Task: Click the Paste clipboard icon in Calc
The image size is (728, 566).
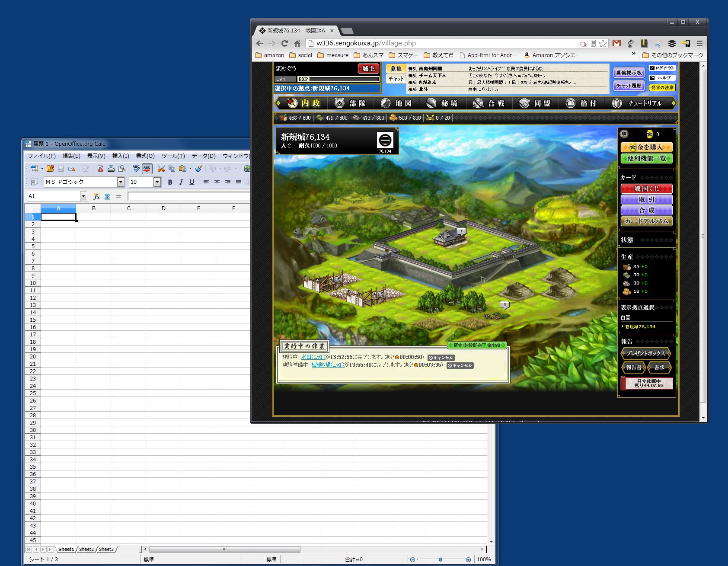Action: click(x=182, y=169)
